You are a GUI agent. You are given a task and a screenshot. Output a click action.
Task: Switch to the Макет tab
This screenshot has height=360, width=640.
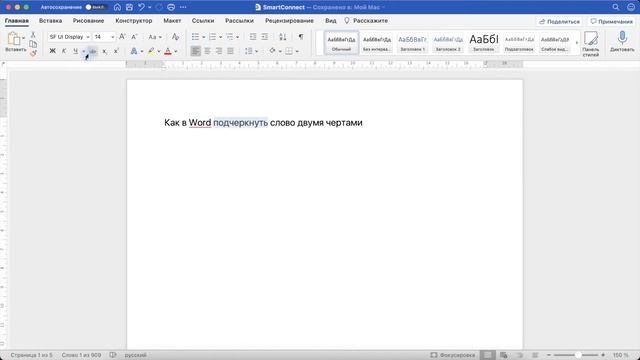[172, 20]
